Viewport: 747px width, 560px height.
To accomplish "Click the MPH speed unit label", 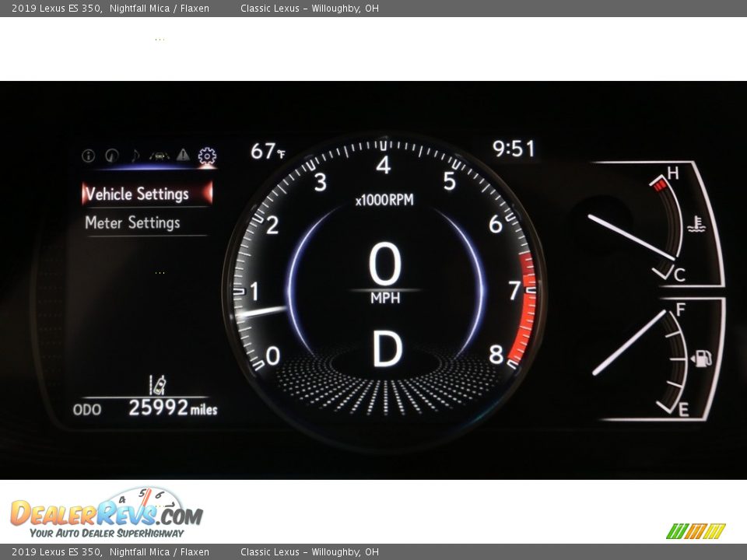I will 385,298.
